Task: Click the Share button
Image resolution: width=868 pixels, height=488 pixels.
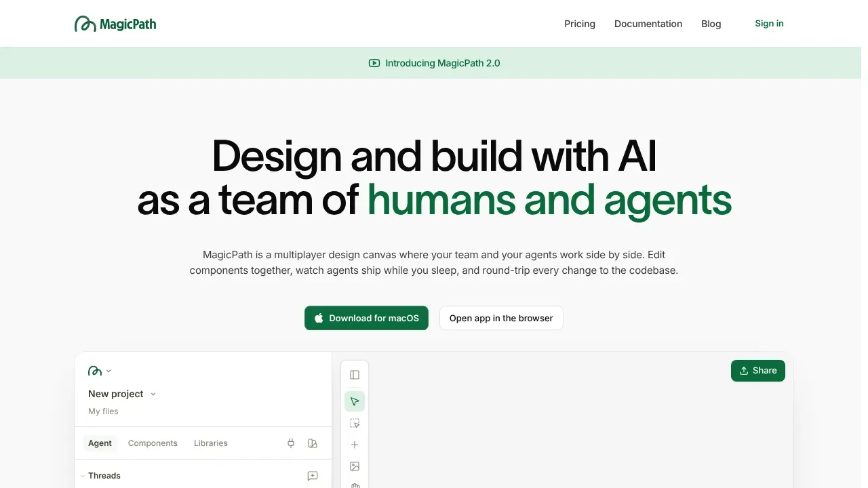Action: pos(758,371)
